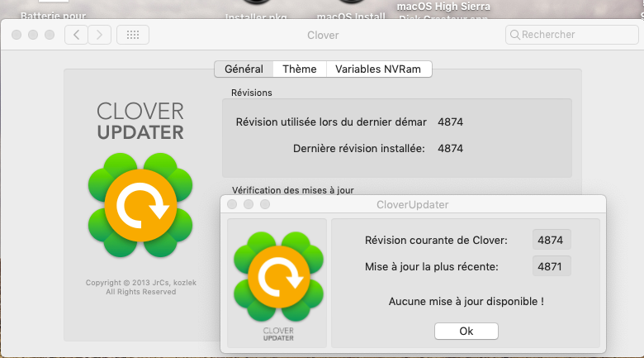
Task: Click the 'Vérification des mises à jour' heading
Action: (x=293, y=190)
